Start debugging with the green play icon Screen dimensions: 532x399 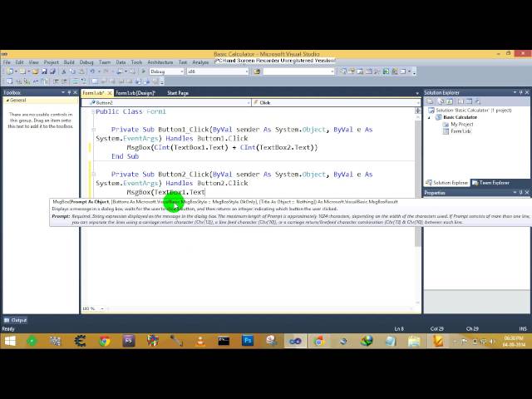tap(143, 71)
